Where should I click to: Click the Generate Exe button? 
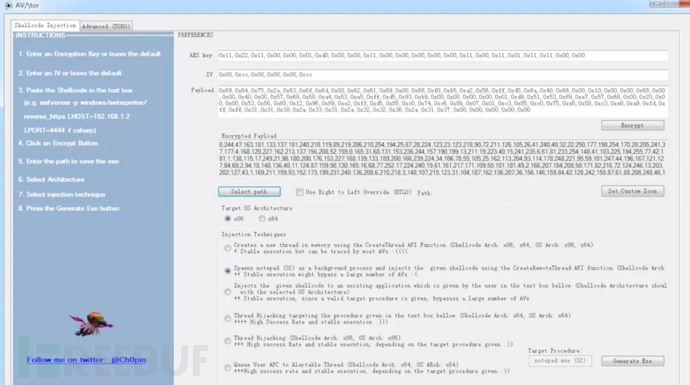632,361
